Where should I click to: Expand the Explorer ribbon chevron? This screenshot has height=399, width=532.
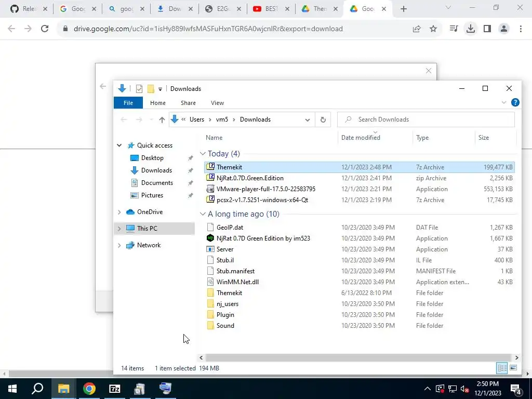point(503,102)
